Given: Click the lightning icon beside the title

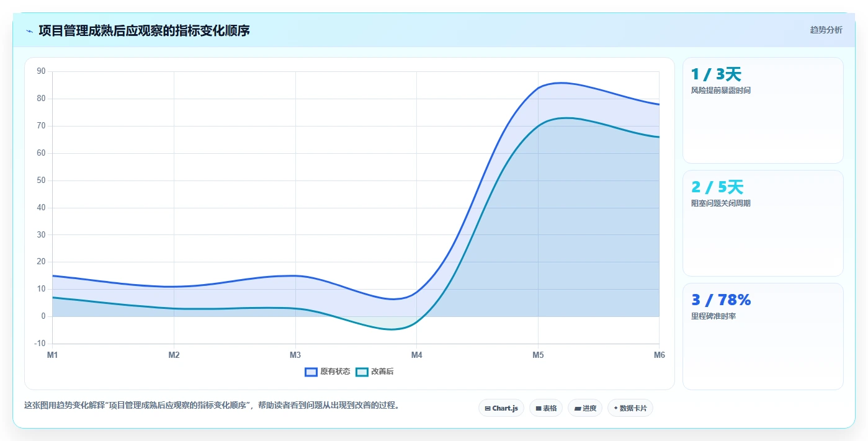Looking at the screenshot, I should click(x=30, y=31).
